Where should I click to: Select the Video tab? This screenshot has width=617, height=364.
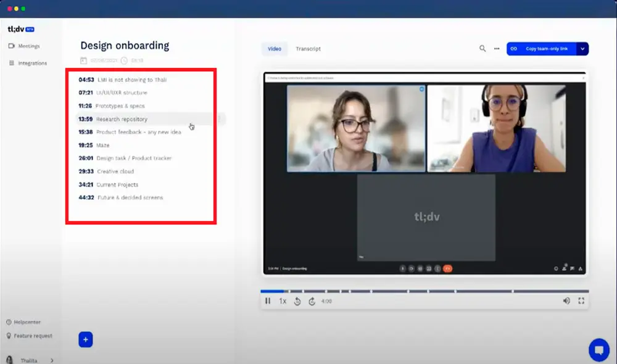click(275, 49)
